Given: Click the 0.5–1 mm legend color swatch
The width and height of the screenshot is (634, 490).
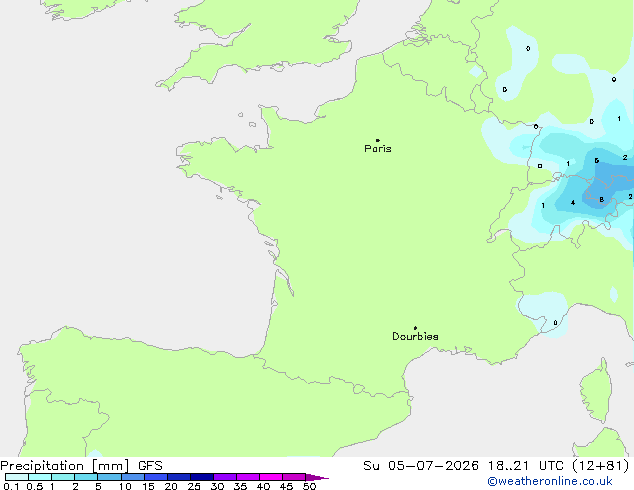Looking at the screenshot, I should pyautogui.click(x=40, y=477).
